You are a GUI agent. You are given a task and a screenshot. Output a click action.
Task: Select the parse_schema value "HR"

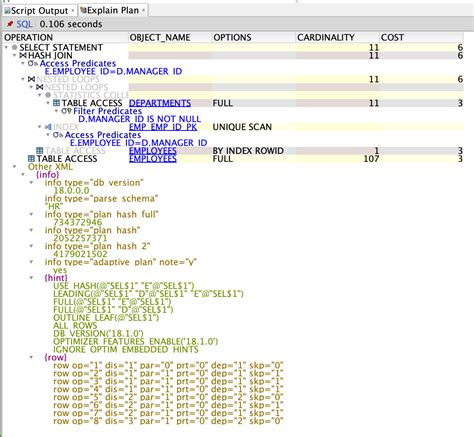tap(54, 206)
